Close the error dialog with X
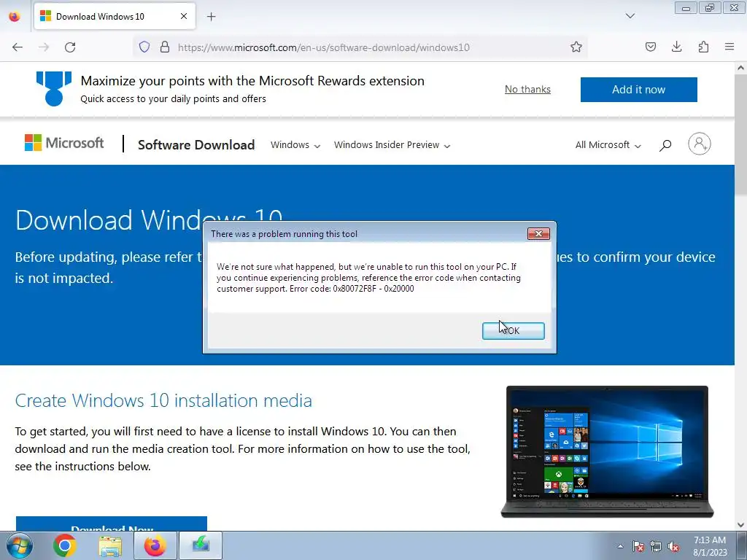 tap(538, 233)
